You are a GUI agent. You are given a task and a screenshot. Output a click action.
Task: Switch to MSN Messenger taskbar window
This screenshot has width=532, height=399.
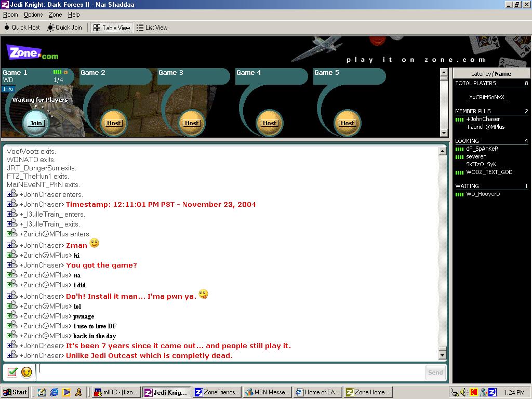268,392
